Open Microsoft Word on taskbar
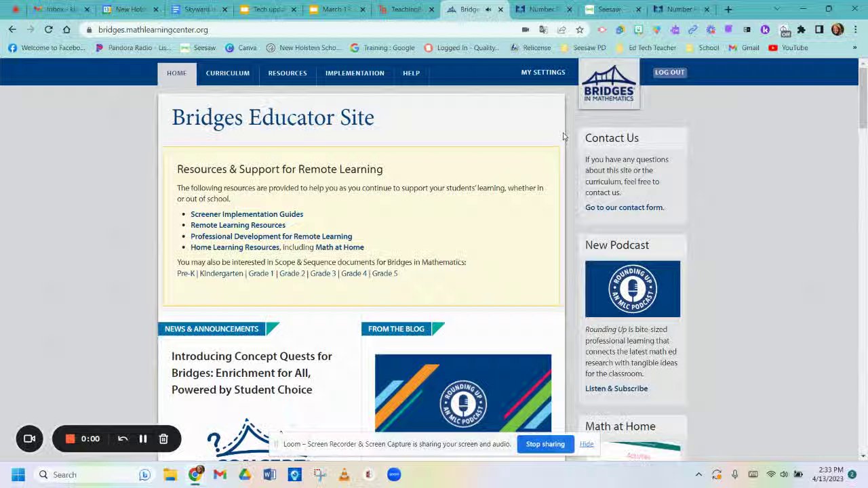Screen dimensions: 868x488 [x=270, y=474]
